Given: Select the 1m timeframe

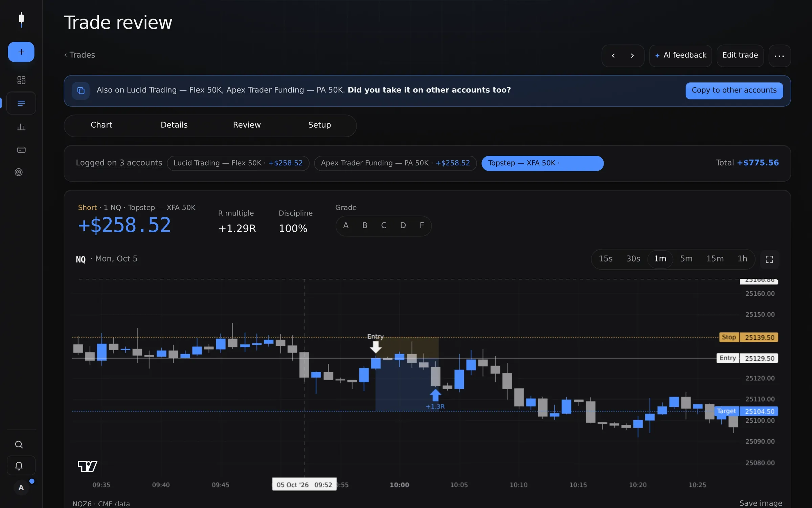Looking at the screenshot, I should pyautogui.click(x=660, y=259).
